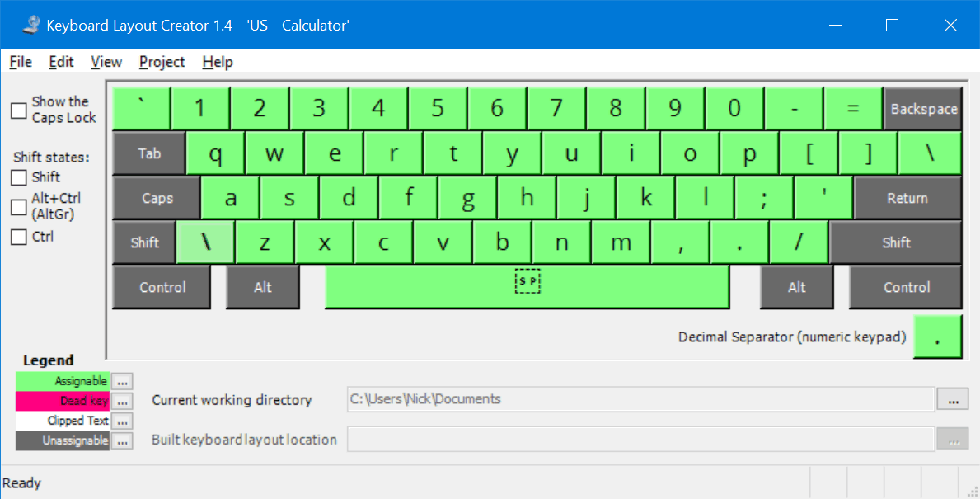Click the Current working directory field
This screenshot has height=499, width=980.
click(640, 399)
